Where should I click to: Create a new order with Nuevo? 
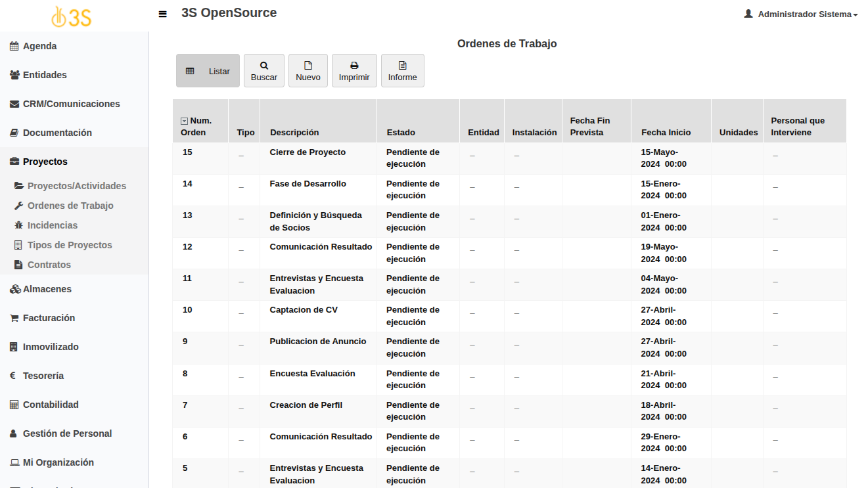308,71
